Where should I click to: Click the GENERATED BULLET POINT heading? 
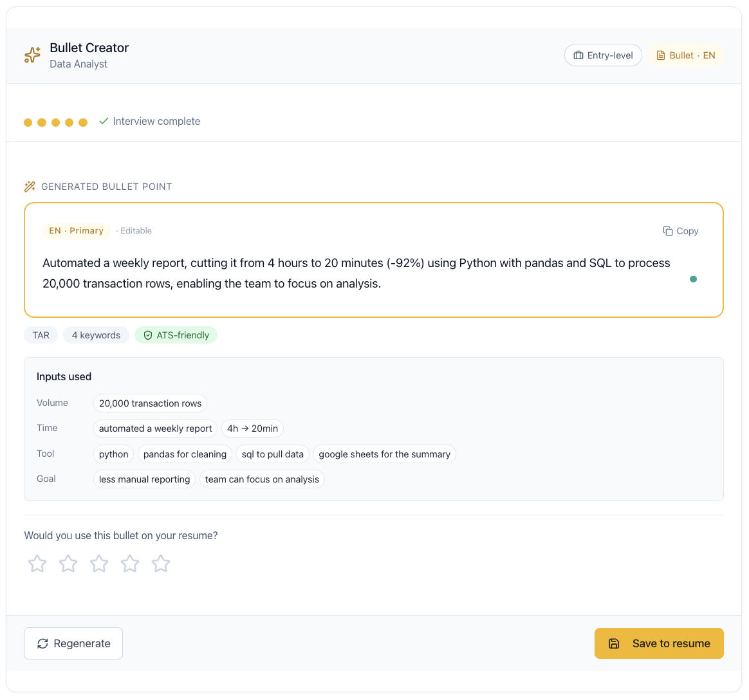107,187
